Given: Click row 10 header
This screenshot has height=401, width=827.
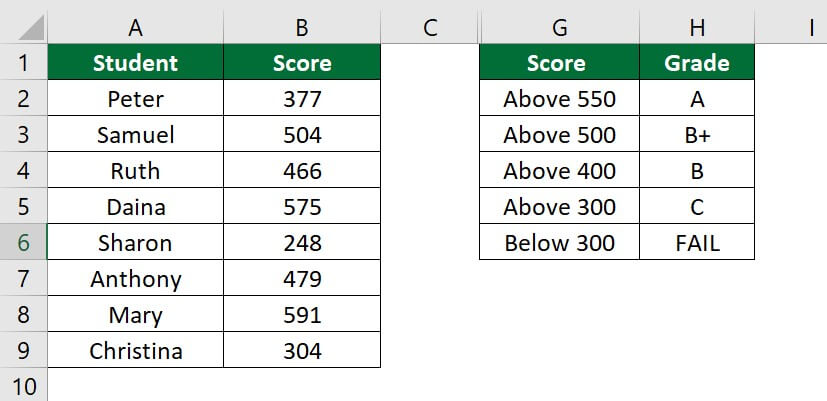Looking at the screenshot, I should pyautogui.click(x=23, y=387).
